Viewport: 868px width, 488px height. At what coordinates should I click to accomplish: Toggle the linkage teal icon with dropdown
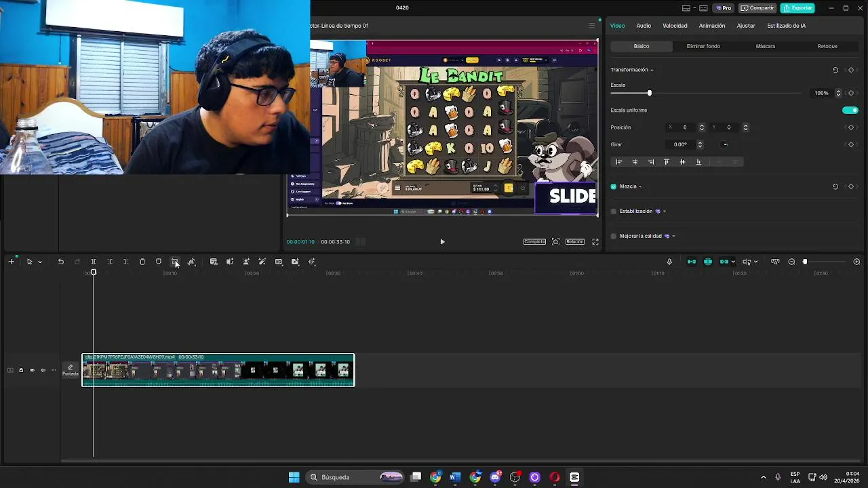(724, 262)
